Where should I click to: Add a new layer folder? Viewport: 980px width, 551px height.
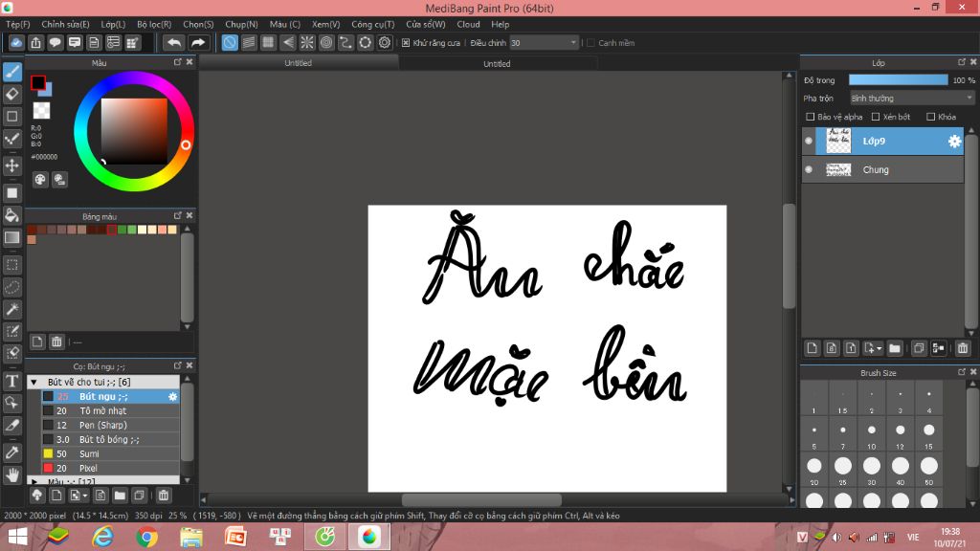click(x=895, y=348)
